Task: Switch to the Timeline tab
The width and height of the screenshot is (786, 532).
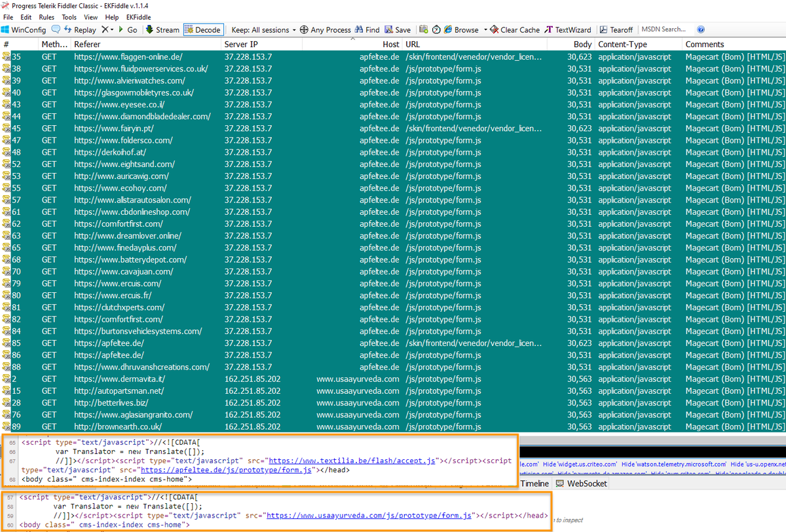Action: coord(534,484)
